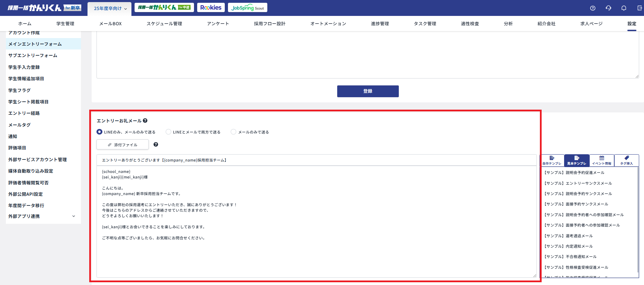This screenshot has height=285, width=644.
Task: Open the JobSpring Scout logo link
Action: (x=247, y=8)
